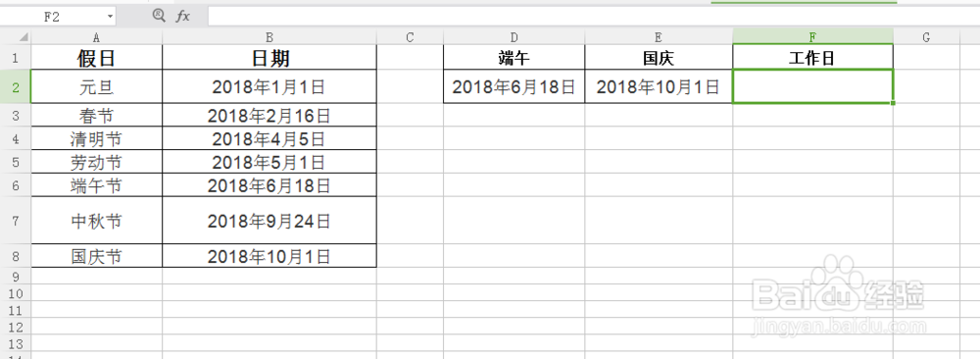Open the Name Box dropdown arrow
This screenshot has height=359, width=980.
click(x=110, y=17)
